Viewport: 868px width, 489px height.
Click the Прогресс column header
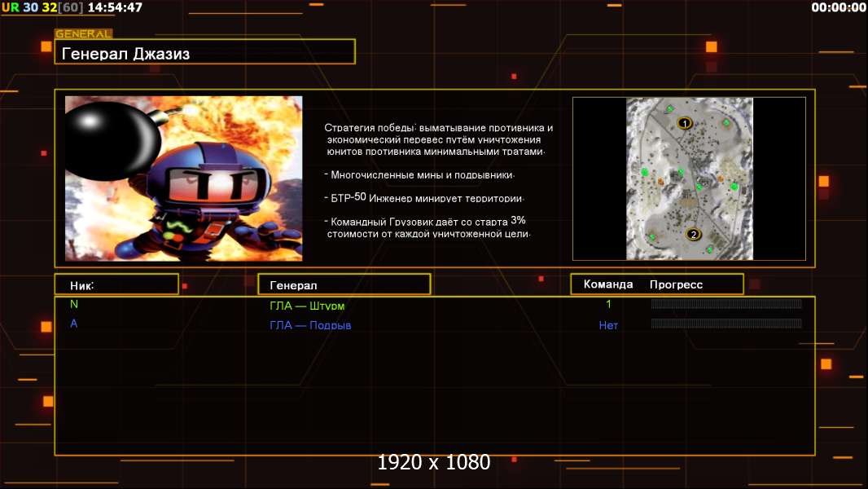[676, 284]
